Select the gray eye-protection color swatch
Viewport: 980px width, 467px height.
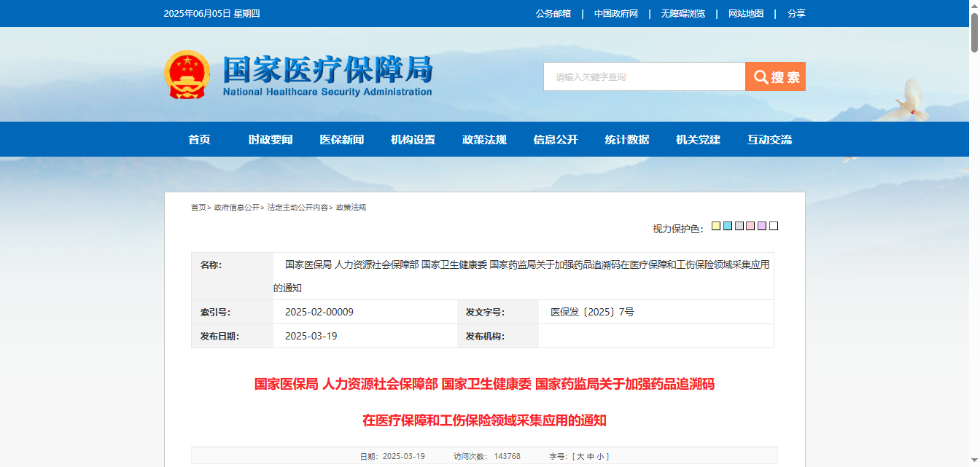coord(739,226)
